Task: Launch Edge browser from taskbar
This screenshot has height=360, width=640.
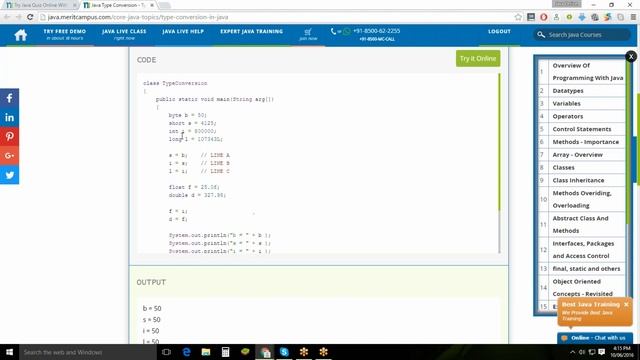Action: coord(186,352)
